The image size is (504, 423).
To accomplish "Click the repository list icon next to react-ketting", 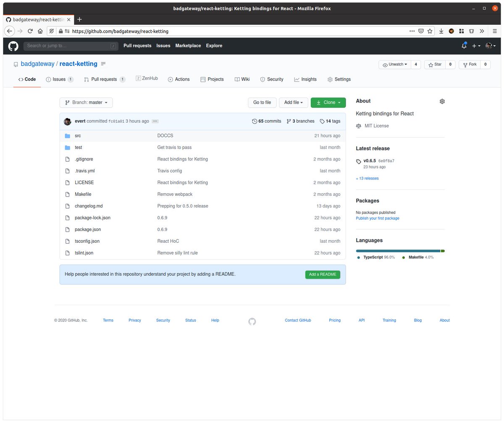I will 103,64.
